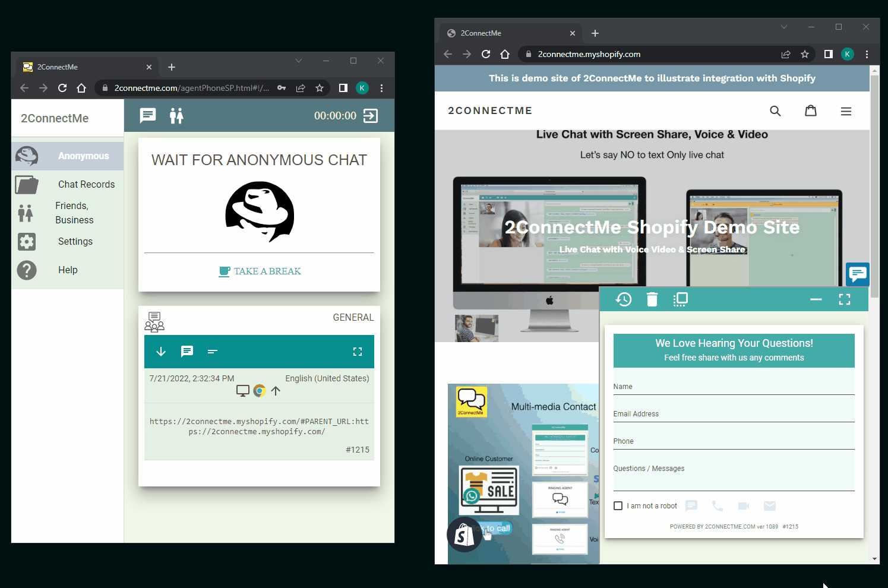This screenshot has width=888, height=588.
Task: Click the people icon in agent header
Action: [x=176, y=115]
